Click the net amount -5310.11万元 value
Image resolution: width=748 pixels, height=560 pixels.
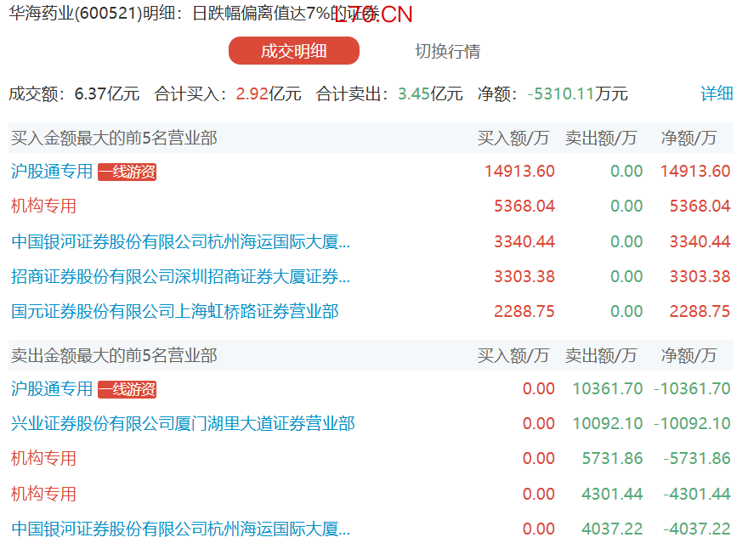(x=577, y=93)
